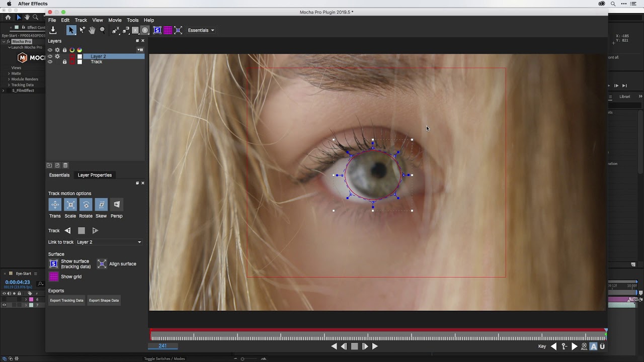Select the Create X-Spline pen tool
This screenshot has height=362, width=644.
(x=116, y=30)
